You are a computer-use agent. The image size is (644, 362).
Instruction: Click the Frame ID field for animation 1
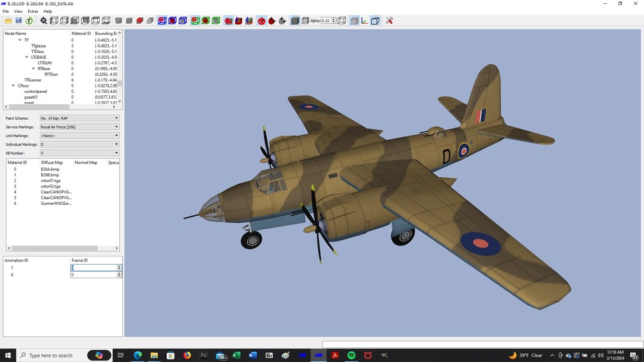pos(94,267)
